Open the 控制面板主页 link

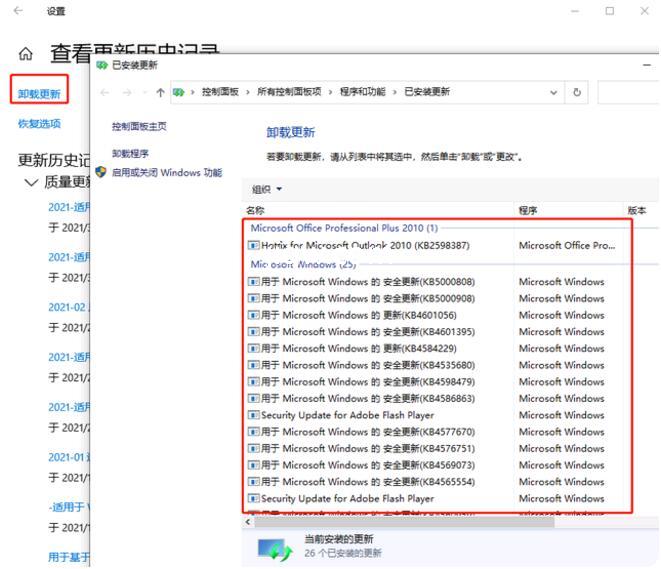click(139, 126)
